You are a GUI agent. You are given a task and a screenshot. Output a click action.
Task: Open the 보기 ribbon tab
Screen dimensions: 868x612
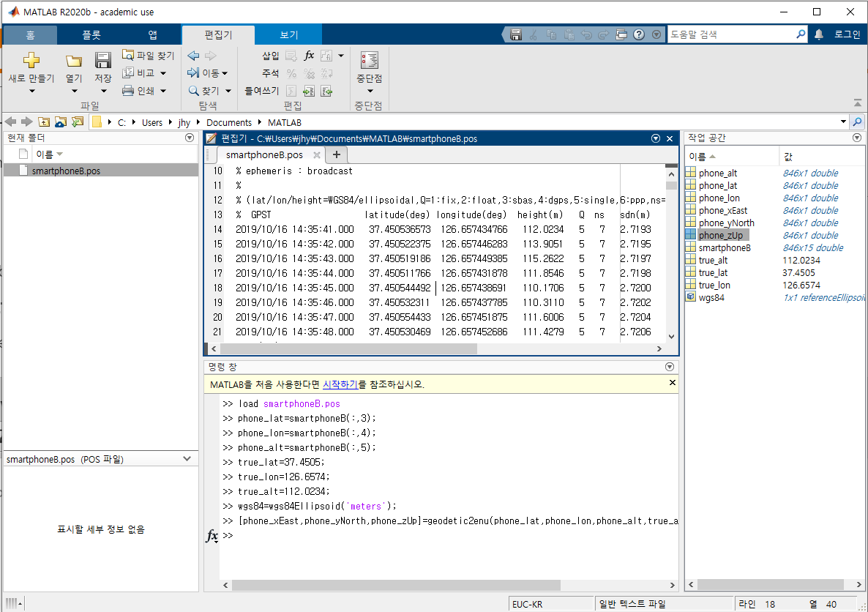point(288,34)
